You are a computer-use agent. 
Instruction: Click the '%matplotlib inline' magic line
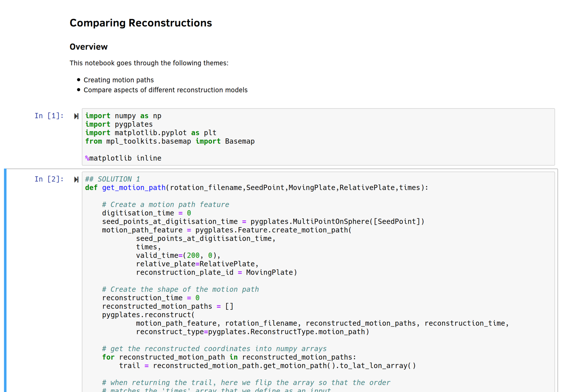(123, 158)
